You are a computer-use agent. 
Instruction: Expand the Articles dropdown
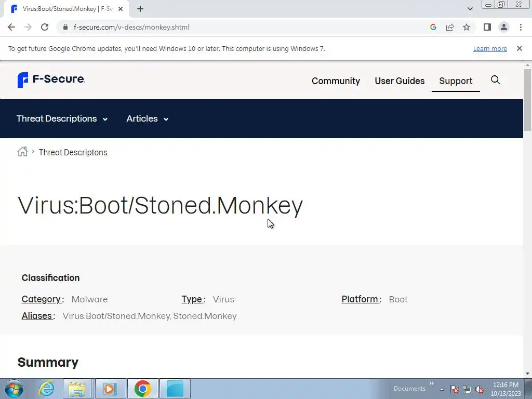[x=148, y=119]
